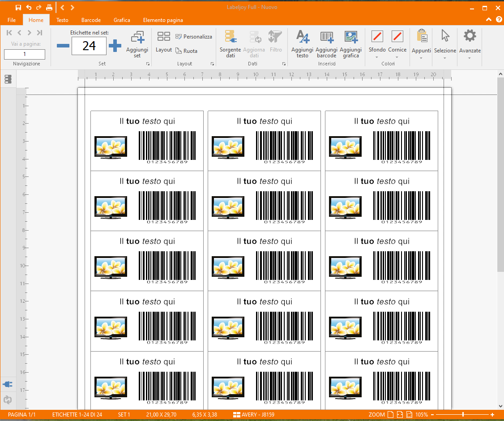
Task: Click zoom full page icon
Action: [x=390, y=415]
